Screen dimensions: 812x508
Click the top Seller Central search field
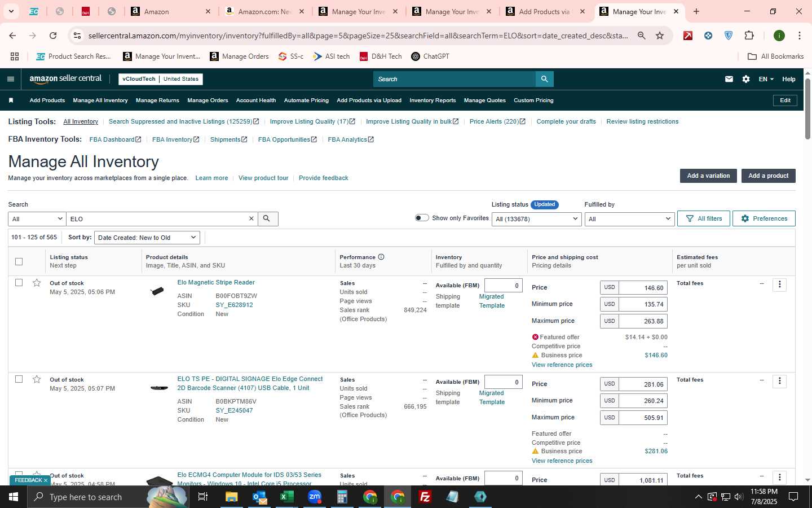click(x=454, y=79)
